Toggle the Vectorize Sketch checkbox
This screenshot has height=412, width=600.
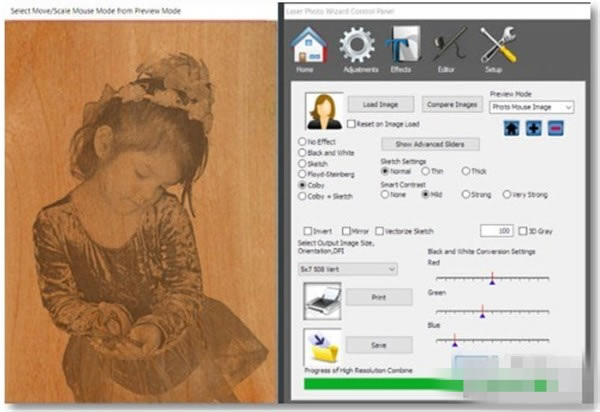click(x=379, y=231)
